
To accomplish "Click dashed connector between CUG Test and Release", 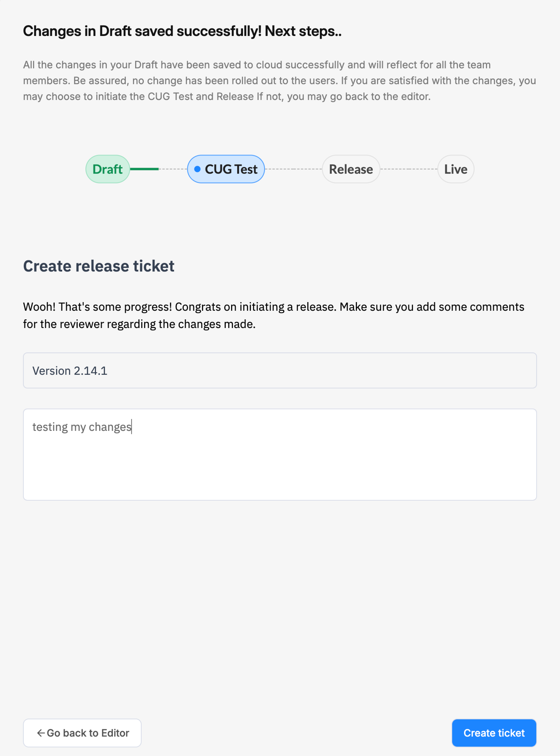I will [293, 169].
